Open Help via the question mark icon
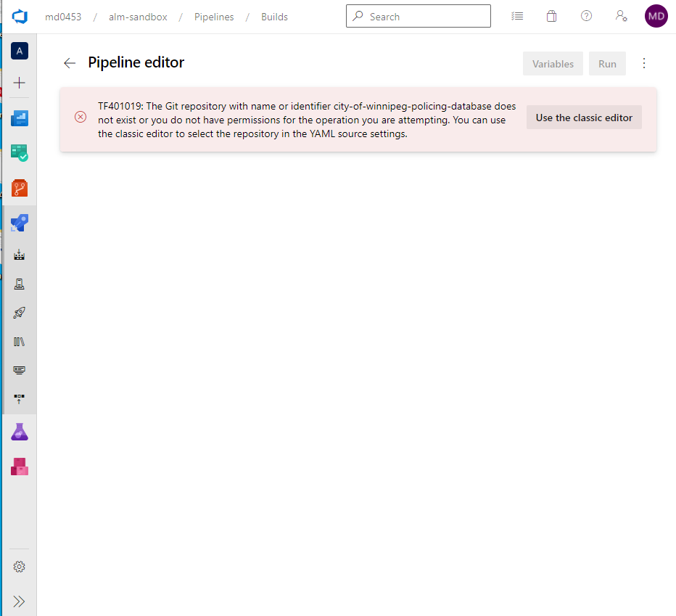The width and height of the screenshot is (676, 616). 586,16
